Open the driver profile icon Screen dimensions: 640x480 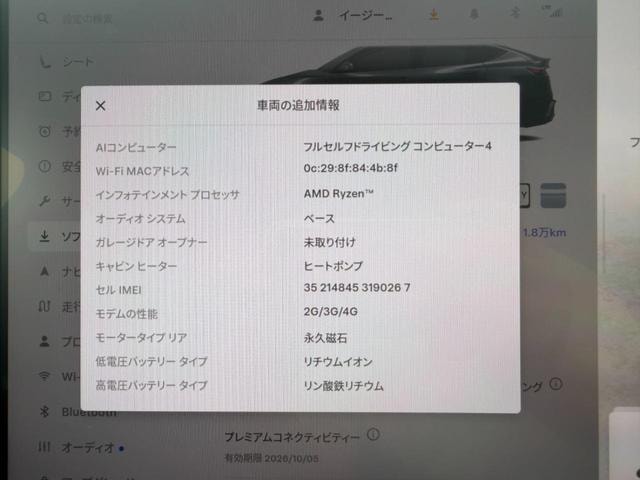[318, 16]
